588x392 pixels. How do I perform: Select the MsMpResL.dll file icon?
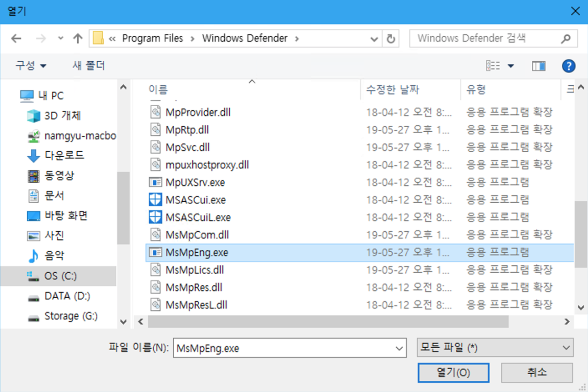(155, 304)
